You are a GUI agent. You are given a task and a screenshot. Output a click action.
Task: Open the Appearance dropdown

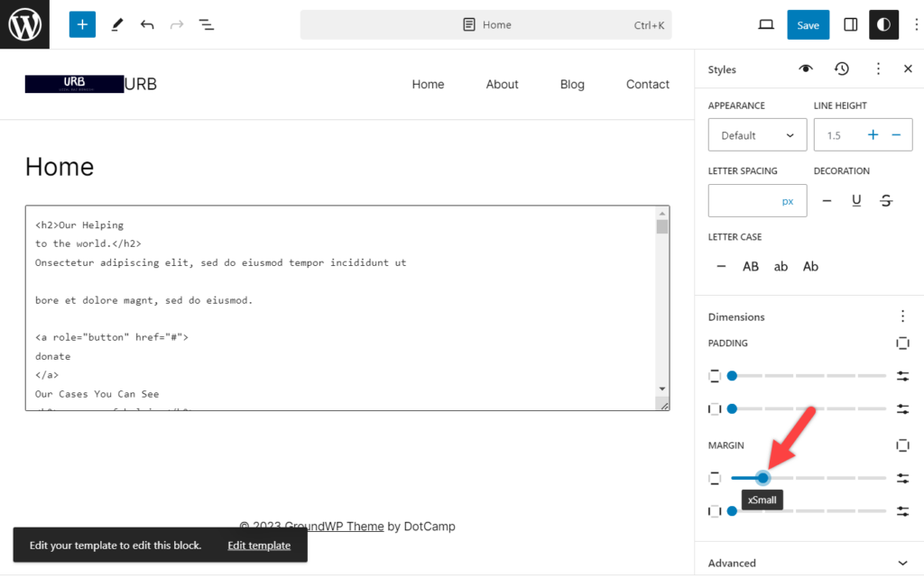point(757,134)
